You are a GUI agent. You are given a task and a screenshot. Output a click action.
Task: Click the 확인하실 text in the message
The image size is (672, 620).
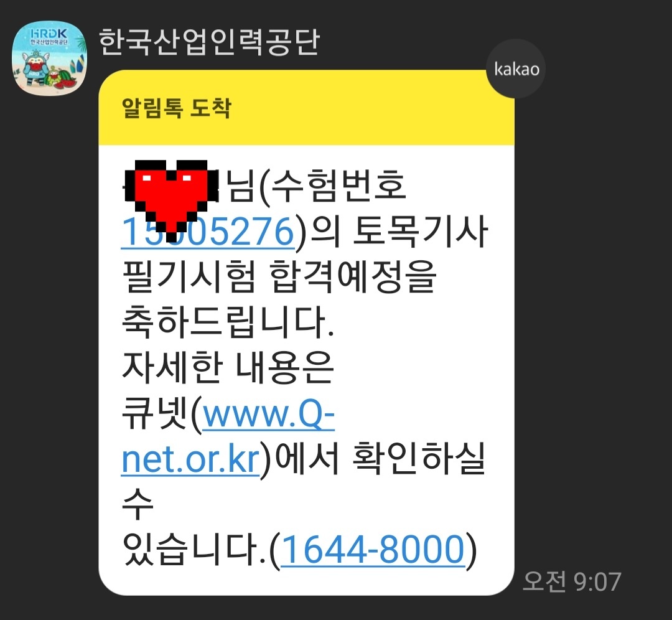tap(418, 459)
